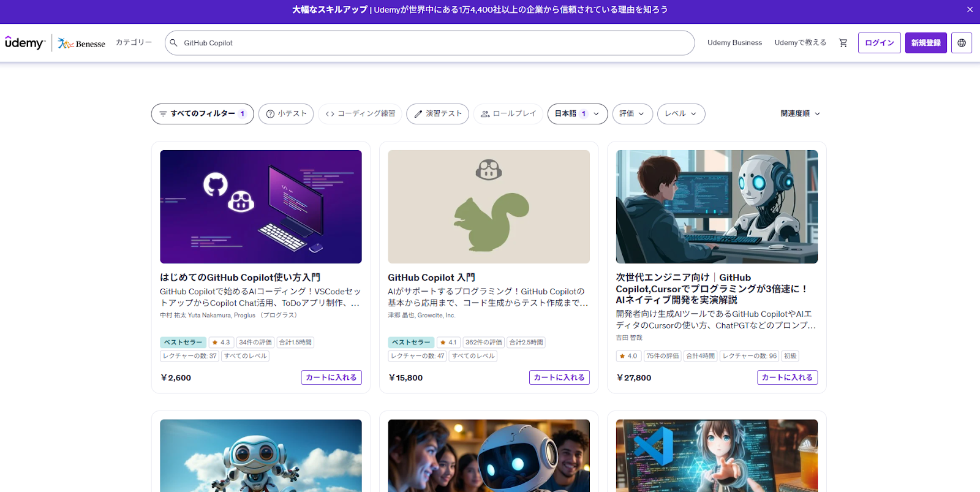980x492 pixels.
Task: Expand the 評価 rating dropdown
Action: pyautogui.click(x=633, y=114)
